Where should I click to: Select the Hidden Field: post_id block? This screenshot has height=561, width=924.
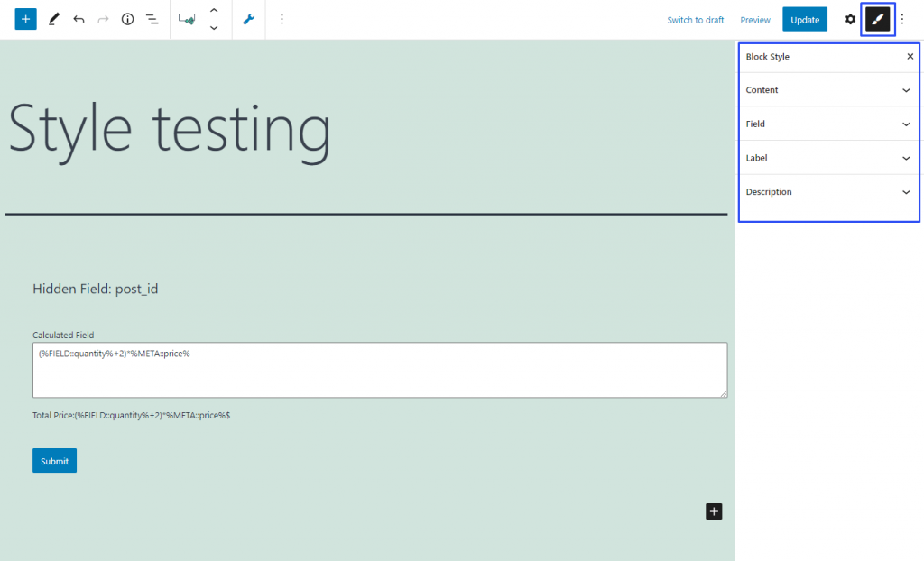click(x=96, y=289)
